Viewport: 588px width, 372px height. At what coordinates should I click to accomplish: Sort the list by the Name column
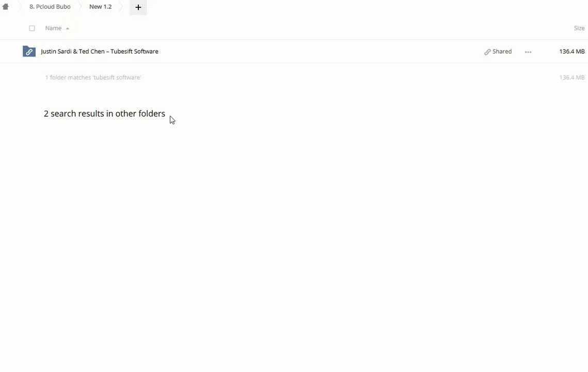(53, 28)
